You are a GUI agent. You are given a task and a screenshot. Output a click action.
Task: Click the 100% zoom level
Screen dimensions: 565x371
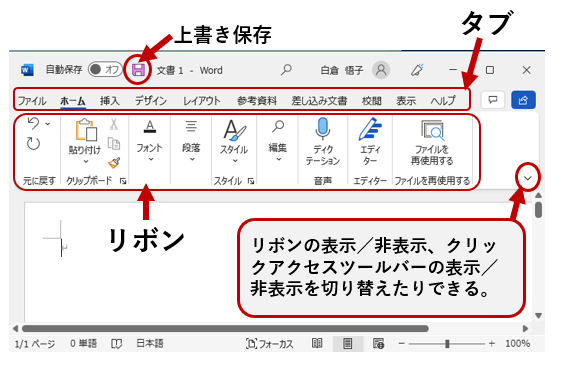(517, 344)
